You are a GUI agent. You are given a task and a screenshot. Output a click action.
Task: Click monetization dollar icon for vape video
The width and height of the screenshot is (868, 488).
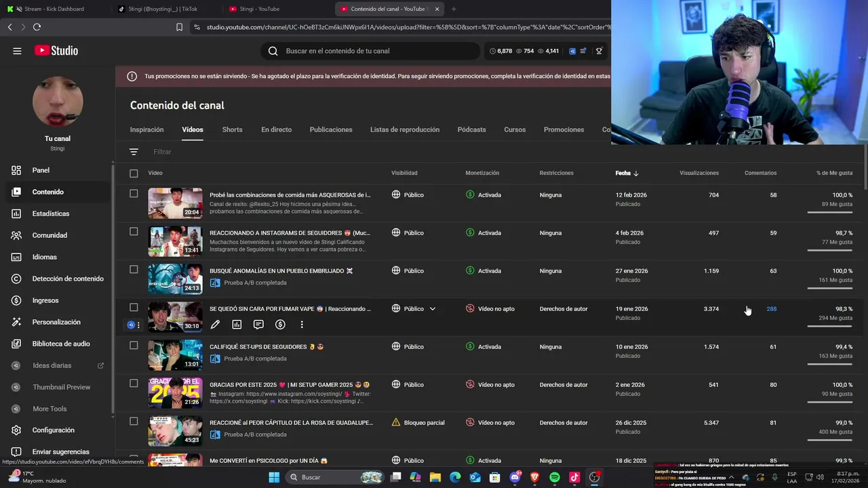click(x=280, y=325)
